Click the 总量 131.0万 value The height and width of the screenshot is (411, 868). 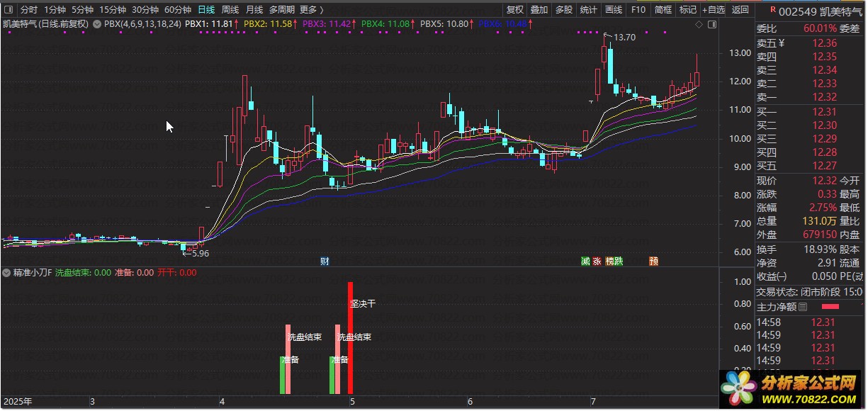coord(818,221)
